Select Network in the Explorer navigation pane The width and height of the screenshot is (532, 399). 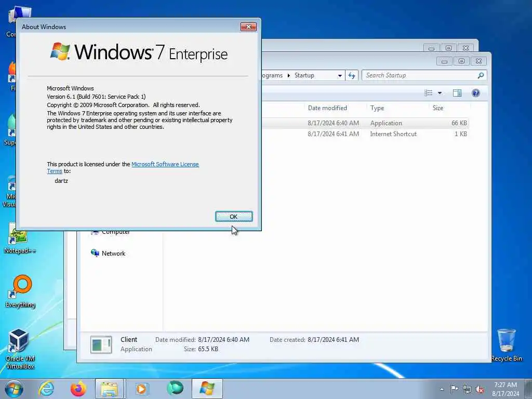coord(113,254)
